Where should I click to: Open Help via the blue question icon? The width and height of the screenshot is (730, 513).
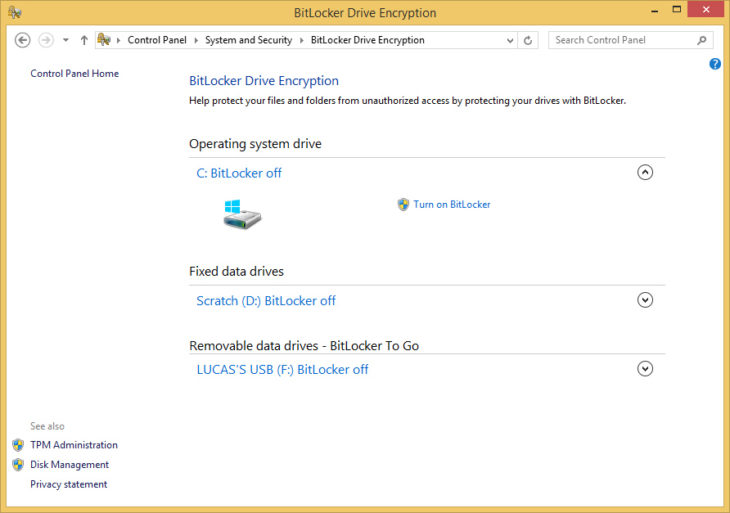[x=715, y=64]
